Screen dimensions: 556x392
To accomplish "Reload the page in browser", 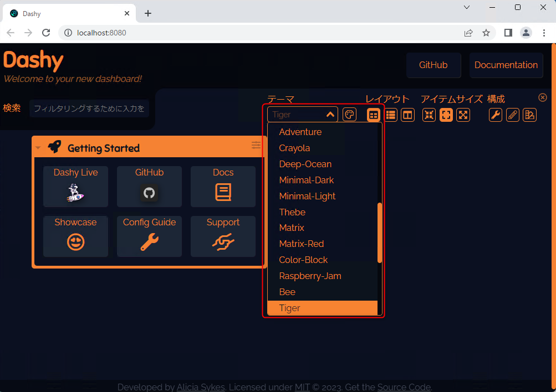I will 46,33.
